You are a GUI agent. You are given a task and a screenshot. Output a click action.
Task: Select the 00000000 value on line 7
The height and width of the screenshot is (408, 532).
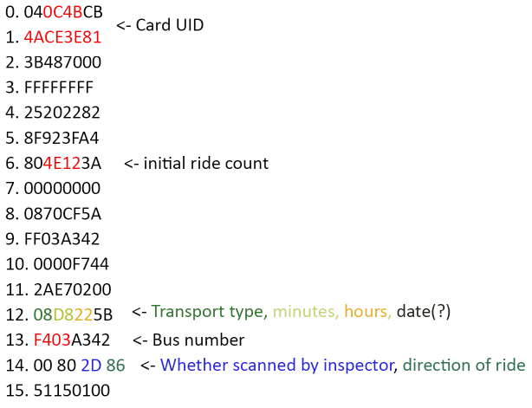62,188
